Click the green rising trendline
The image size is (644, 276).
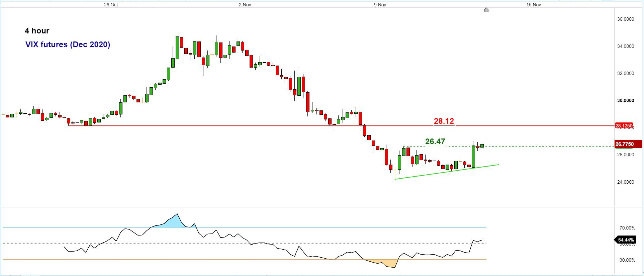tap(435, 174)
